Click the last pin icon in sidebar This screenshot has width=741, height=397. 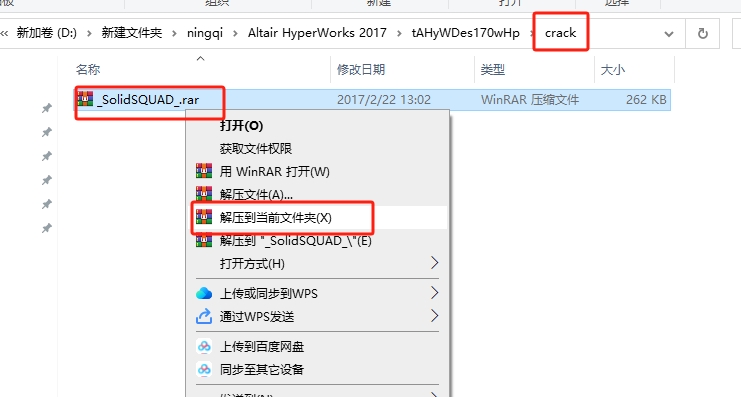(46, 228)
